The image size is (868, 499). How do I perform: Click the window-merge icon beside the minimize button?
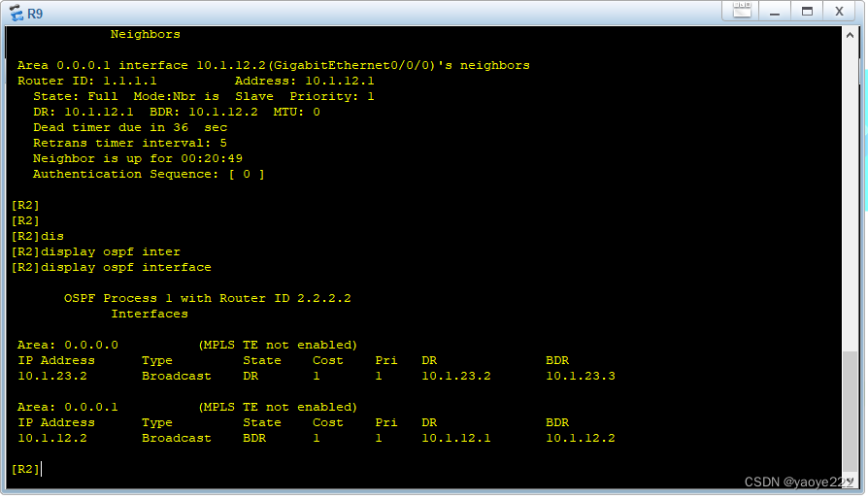point(742,11)
